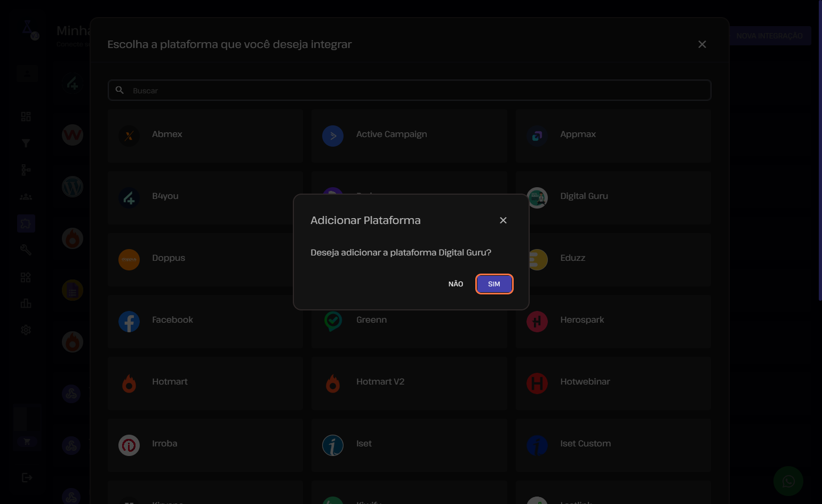Select the Hotmart V2 flame logo
Screen dimensions: 822x504
(x=333, y=383)
